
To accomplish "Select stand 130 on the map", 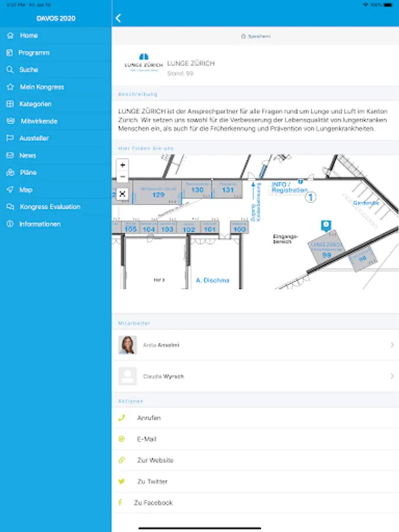I will tap(197, 189).
